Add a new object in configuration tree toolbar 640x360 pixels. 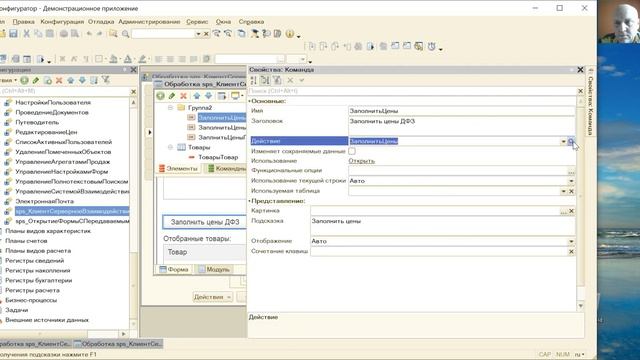24,80
